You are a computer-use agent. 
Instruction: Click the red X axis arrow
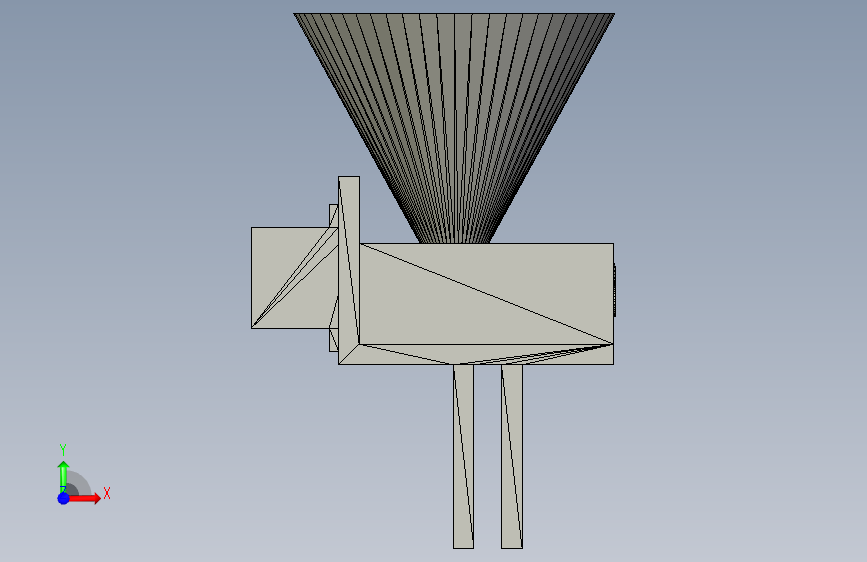coord(85,498)
